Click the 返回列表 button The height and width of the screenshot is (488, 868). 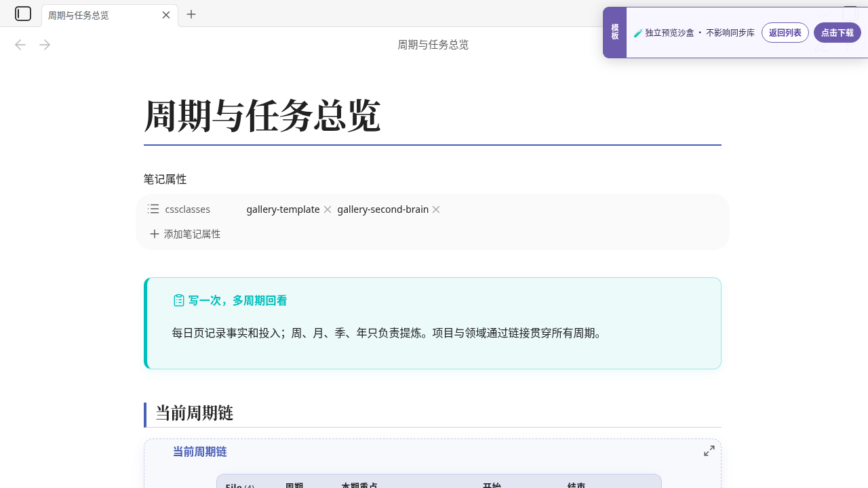point(785,33)
